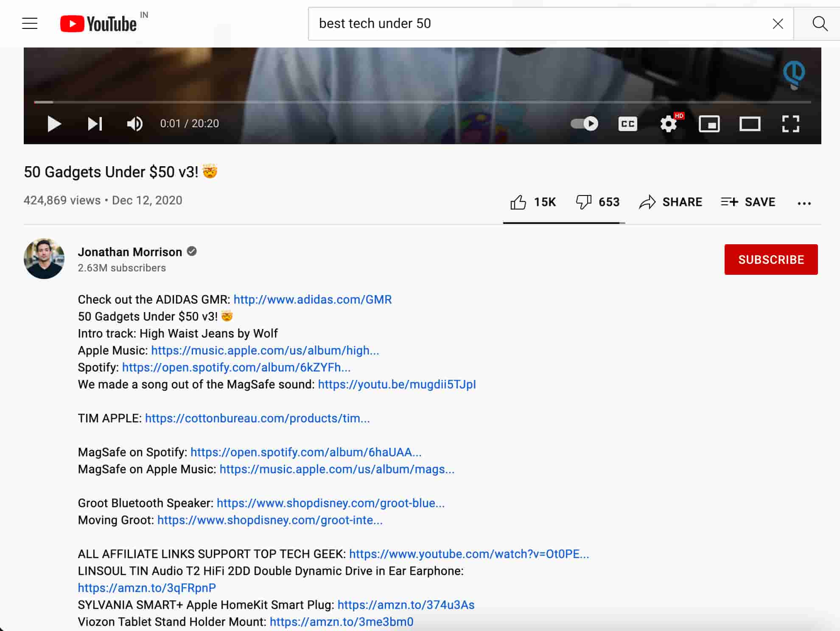Open youtu.be MagSafe song link
This screenshot has height=631, width=840.
397,384
